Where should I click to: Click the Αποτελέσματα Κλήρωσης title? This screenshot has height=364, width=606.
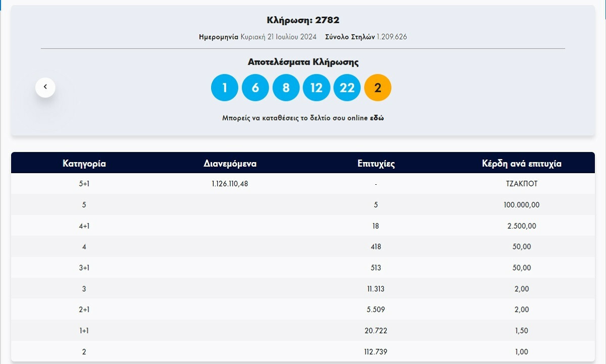click(x=303, y=61)
